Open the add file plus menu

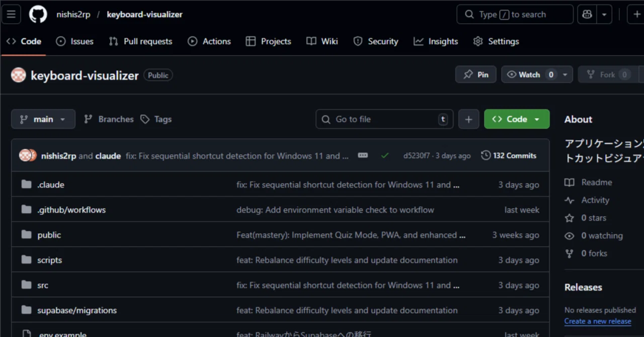click(x=468, y=119)
